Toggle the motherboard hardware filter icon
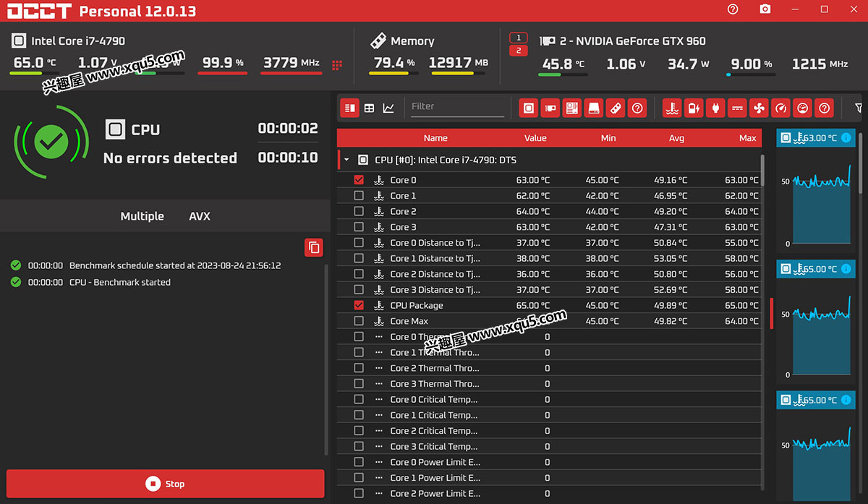The width and height of the screenshot is (868, 504). [x=572, y=108]
